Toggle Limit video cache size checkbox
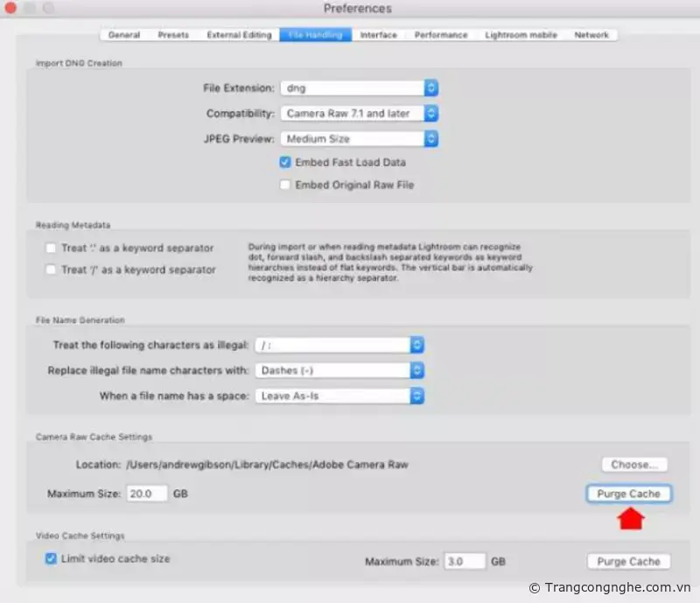700x603 pixels. pos(51,558)
